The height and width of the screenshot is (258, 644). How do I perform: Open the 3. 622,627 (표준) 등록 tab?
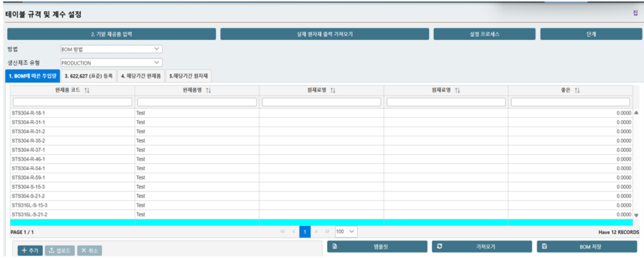pos(89,76)
